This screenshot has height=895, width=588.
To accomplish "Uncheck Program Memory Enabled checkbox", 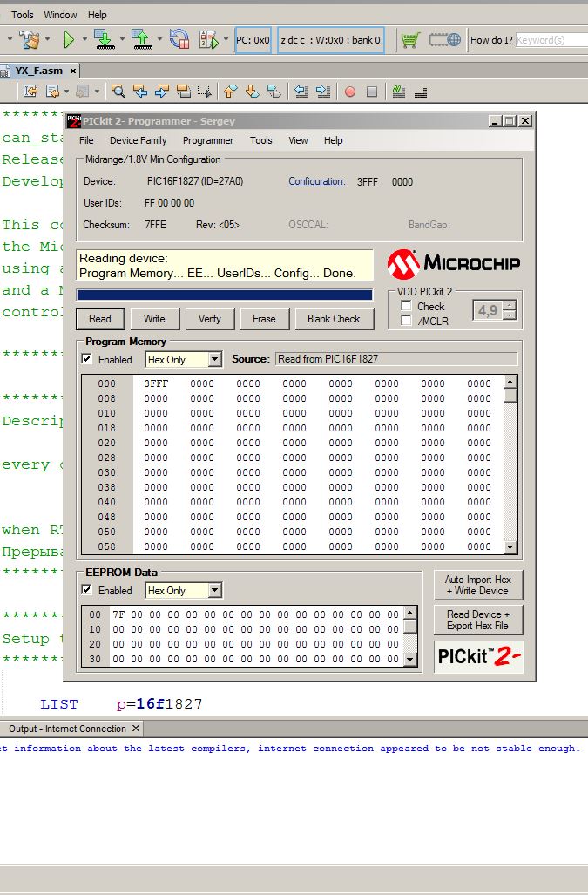I will pos(86,359).
